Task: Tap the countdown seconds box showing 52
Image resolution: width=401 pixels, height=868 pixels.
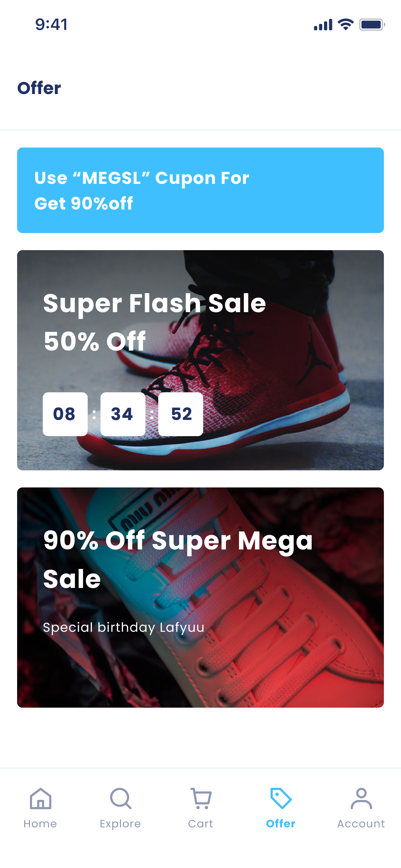Action: [x=181, y=414]
